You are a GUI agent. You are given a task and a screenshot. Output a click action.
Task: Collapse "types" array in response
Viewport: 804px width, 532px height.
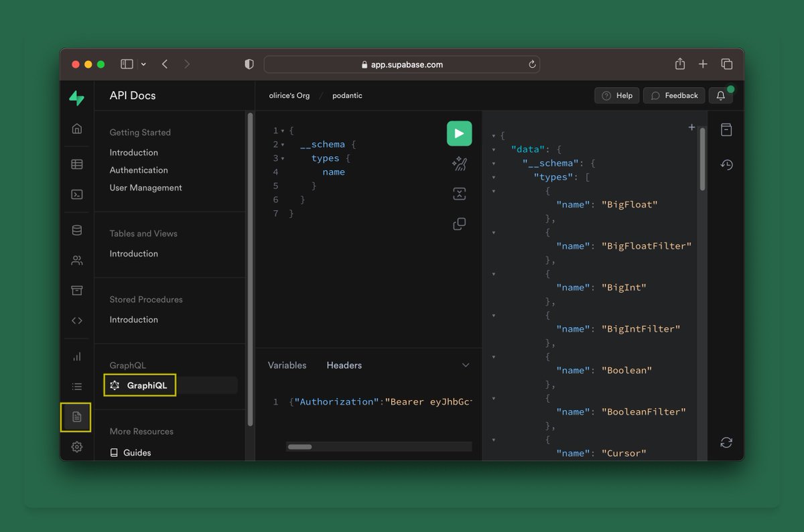(x=494, y=178)
